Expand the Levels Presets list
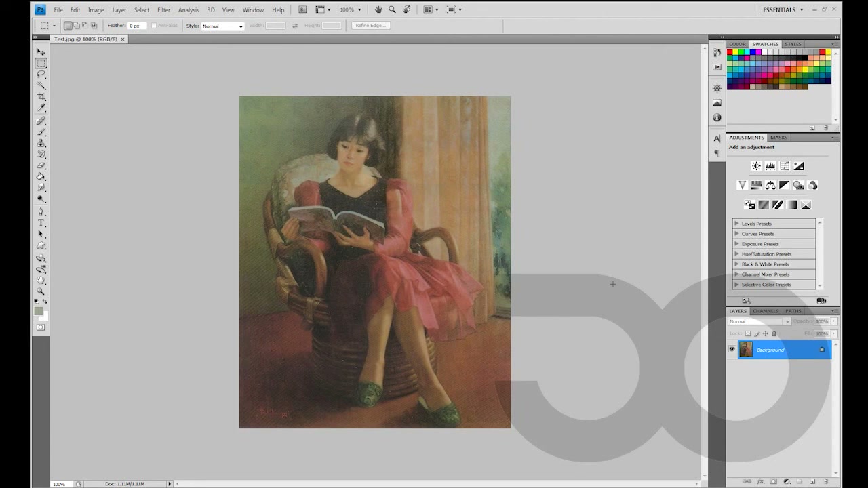This screenshot has height=488, width=868. tap(736, 224)
